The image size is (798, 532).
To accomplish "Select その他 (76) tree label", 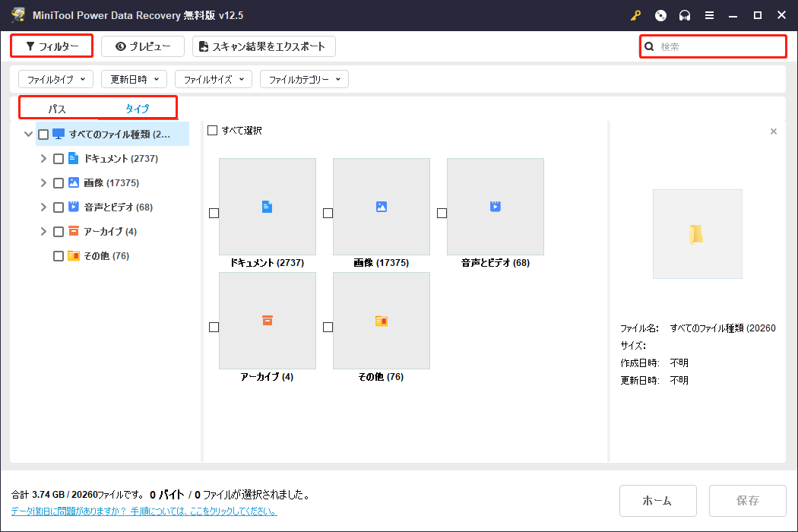I will [x=106, y=256].
